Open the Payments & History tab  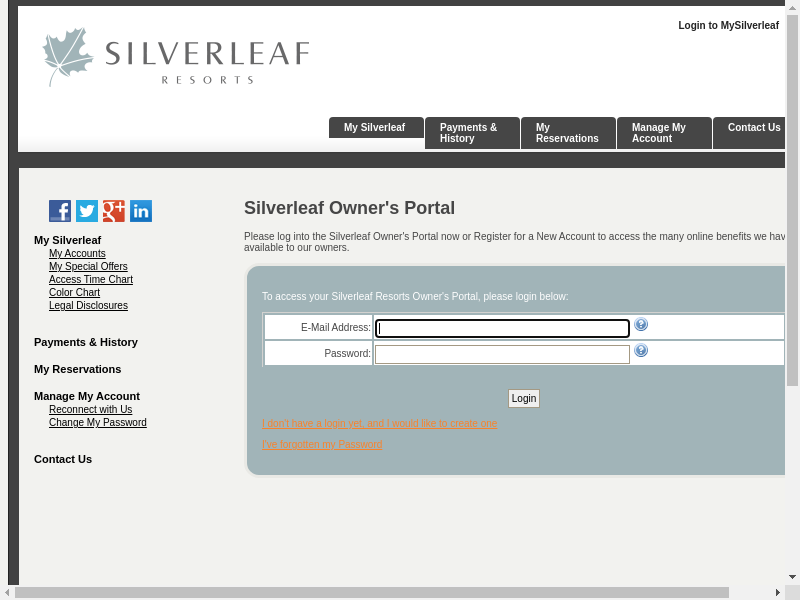coord(471,133)
